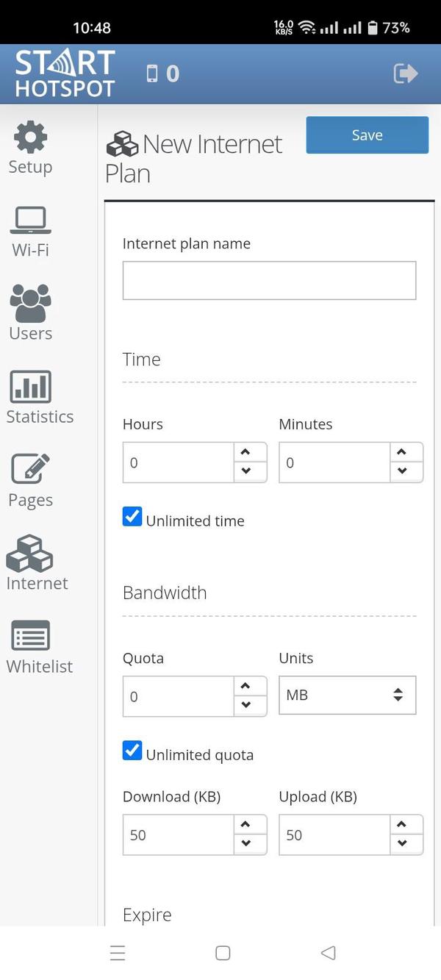Click the Start Hotspot logo
Viewport: 441px width, 980px height.
(62, 73)
